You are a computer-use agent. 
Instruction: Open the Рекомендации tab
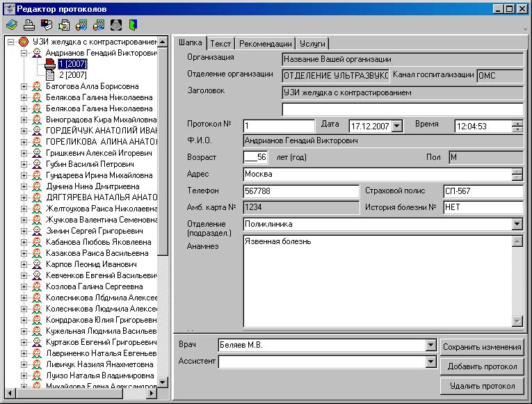[x=265, y=43]
